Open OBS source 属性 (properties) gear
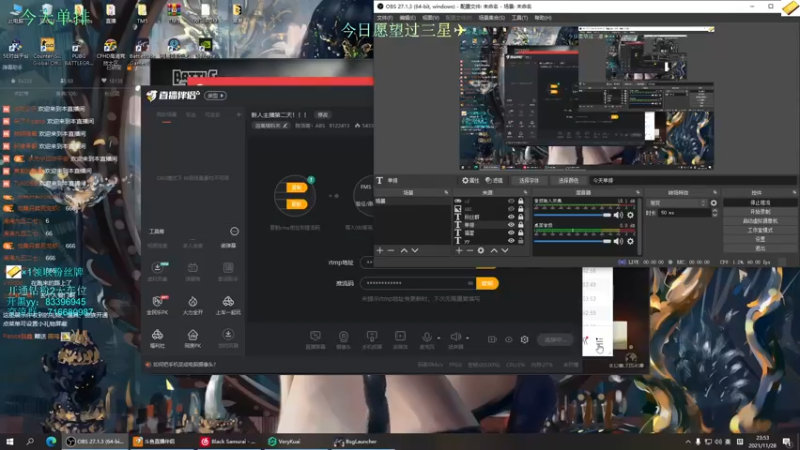This screenshot has width=800, height=450. click(x=470, y=181)
